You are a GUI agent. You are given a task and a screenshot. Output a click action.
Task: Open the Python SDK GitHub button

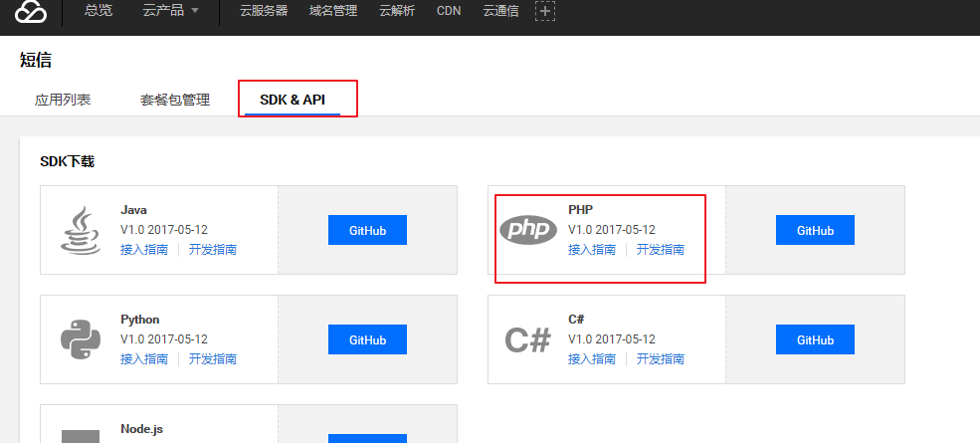coord(367,339)
